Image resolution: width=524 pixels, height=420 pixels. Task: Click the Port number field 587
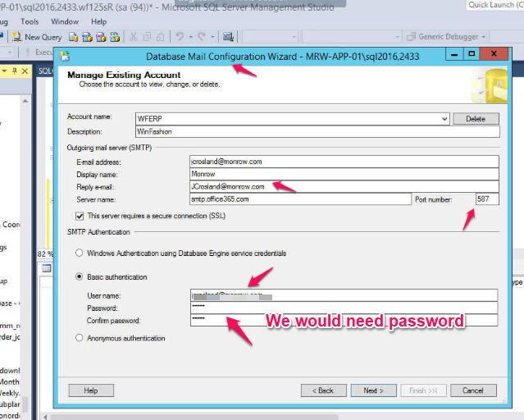point(487,199)
